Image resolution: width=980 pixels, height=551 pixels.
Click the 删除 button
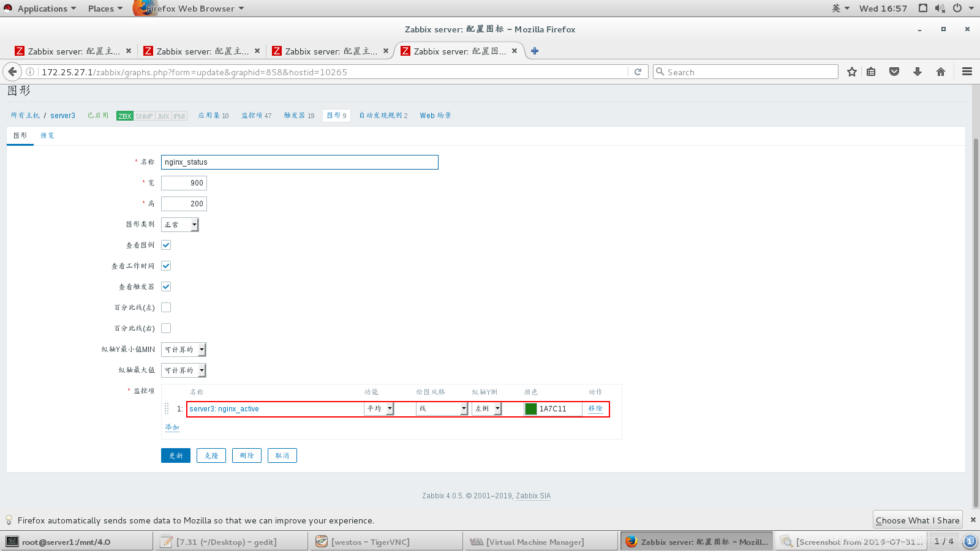pyautogui.click(x=247, y=455)
